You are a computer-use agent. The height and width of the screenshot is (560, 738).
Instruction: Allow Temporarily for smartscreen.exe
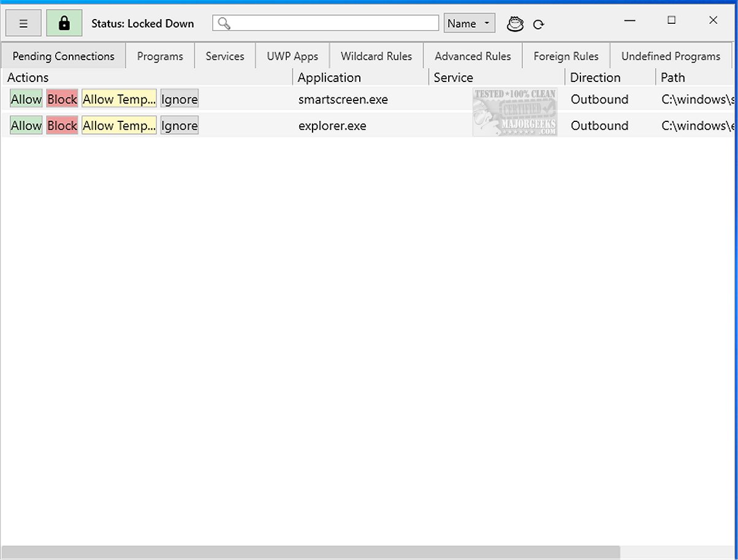(x=119, y=99)
